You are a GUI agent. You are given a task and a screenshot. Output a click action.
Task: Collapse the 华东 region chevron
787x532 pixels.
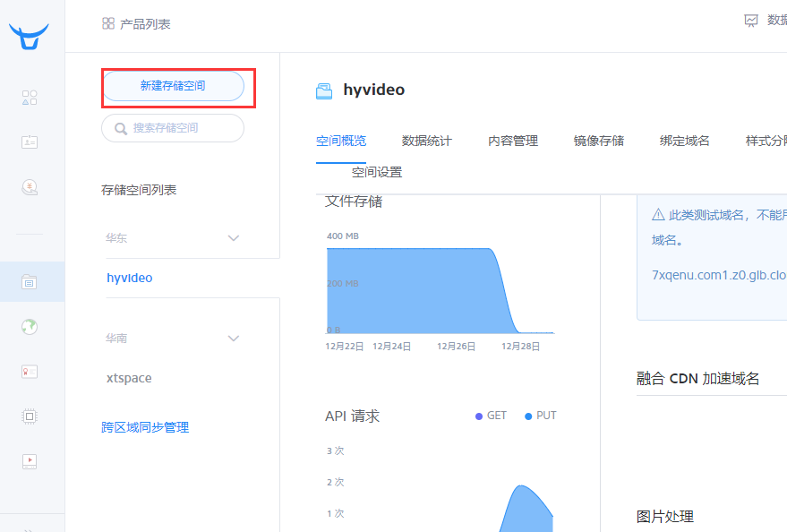tap(234, 238)
